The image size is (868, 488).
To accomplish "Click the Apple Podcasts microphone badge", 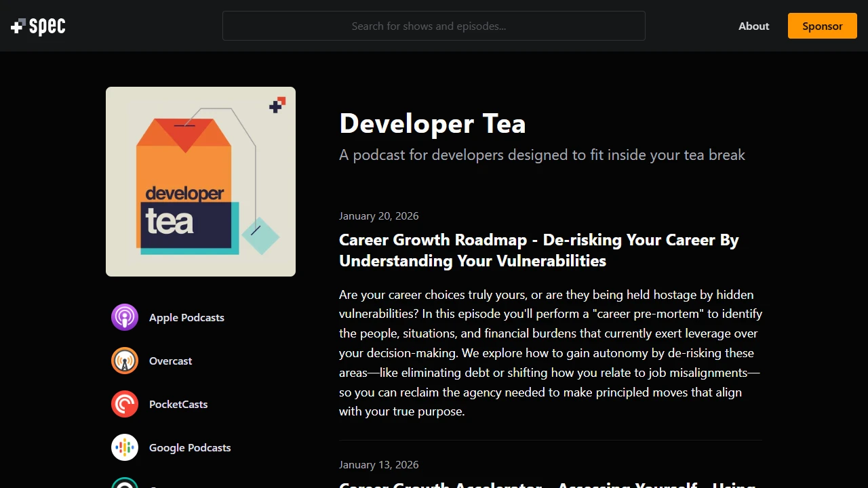I will [125, 317].
